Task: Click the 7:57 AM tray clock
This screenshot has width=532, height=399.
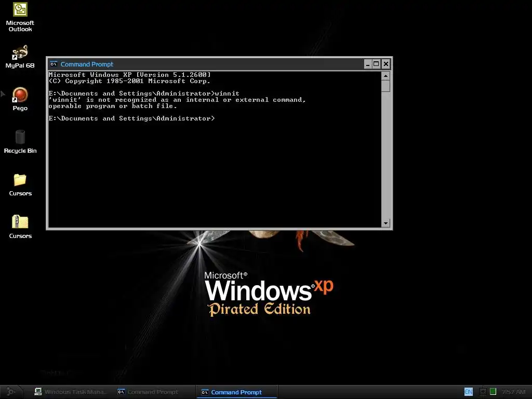Action: (513, 392)
